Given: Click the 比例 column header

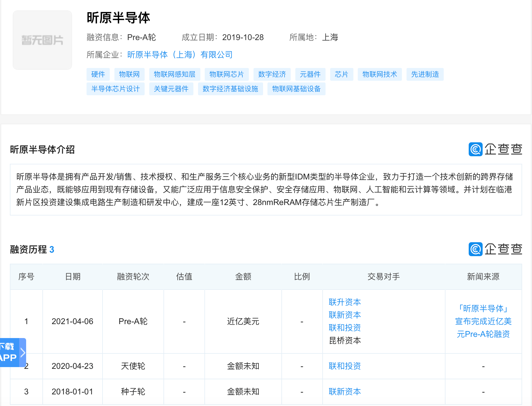Looking at the screenshot, I should (302, 276).
